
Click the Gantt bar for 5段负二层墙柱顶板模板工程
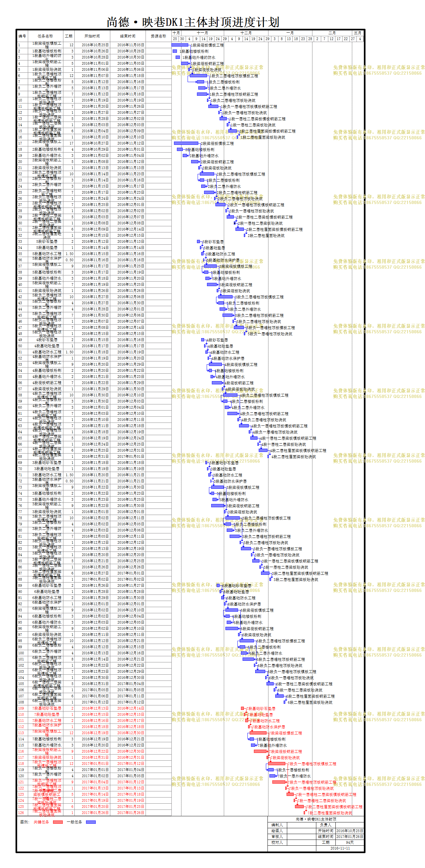225,297
